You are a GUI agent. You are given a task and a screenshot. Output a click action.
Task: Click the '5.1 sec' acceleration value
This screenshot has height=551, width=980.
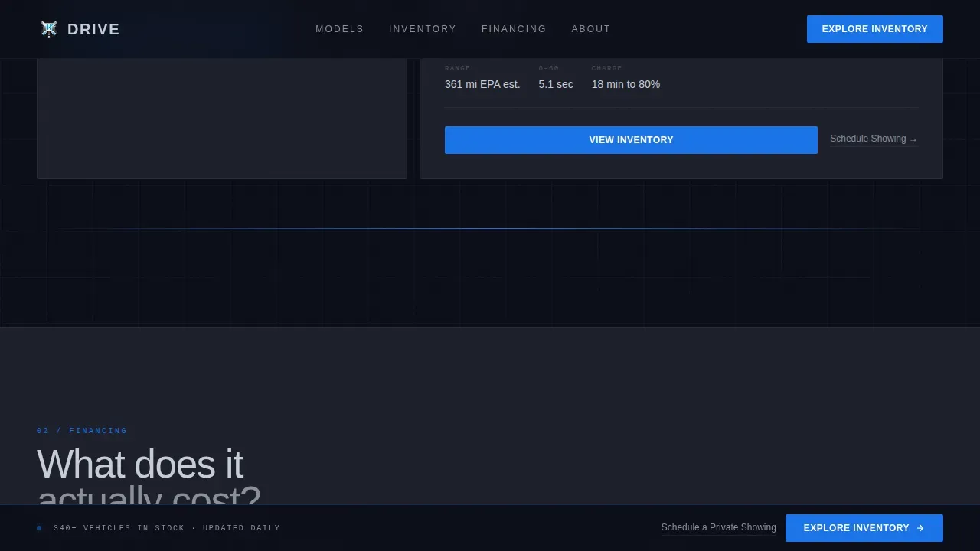point(556,84)
